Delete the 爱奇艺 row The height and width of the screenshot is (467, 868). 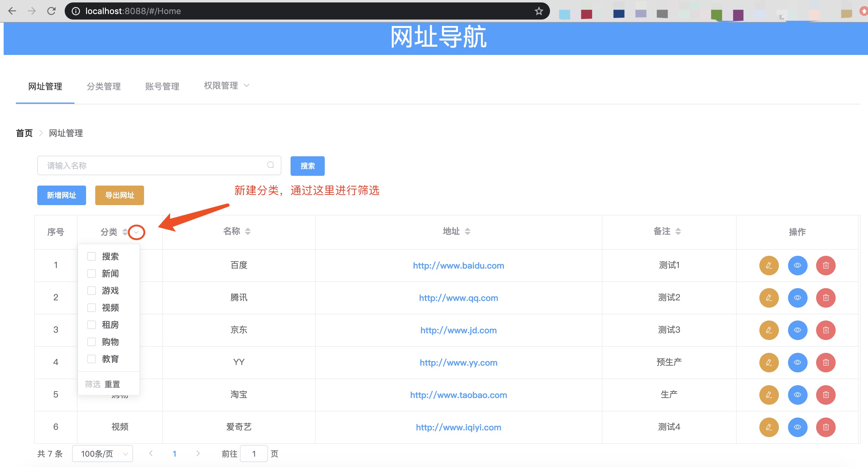click(x=826, y=427)
